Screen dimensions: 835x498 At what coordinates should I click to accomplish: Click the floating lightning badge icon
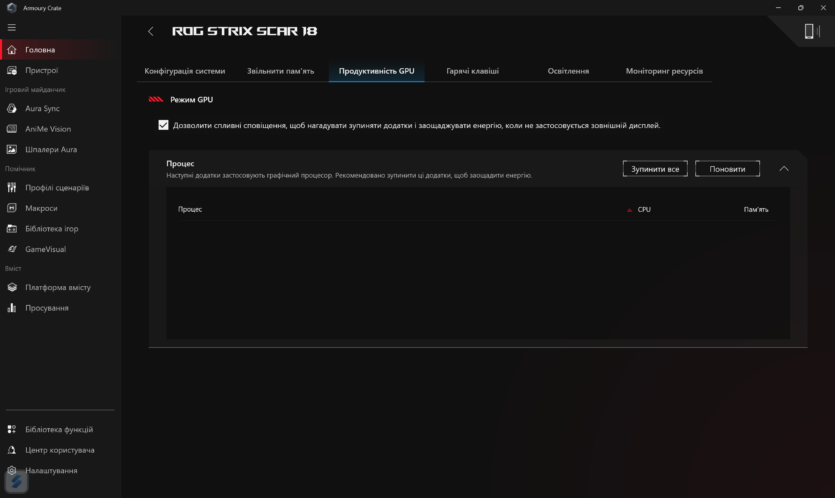pyautogui.click(x=17, y=481)
